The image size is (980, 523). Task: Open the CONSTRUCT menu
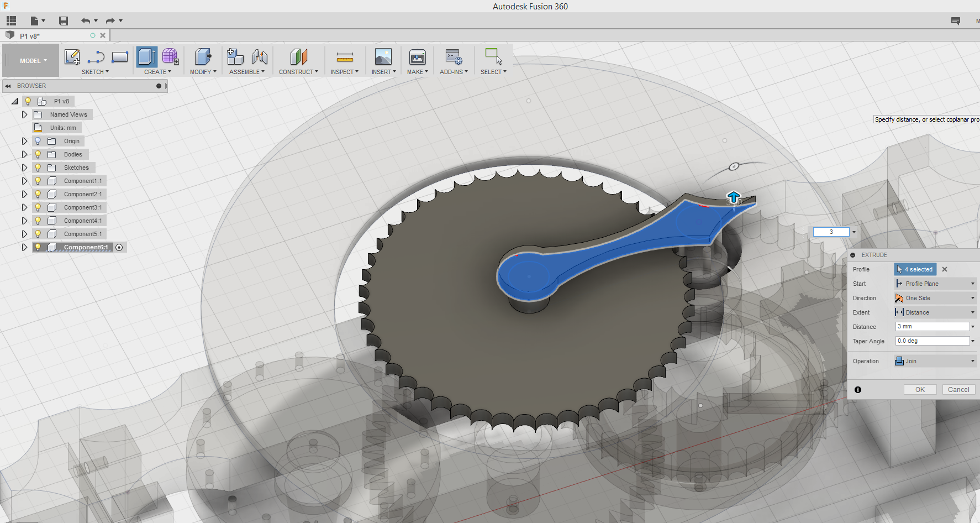point(298,72)
